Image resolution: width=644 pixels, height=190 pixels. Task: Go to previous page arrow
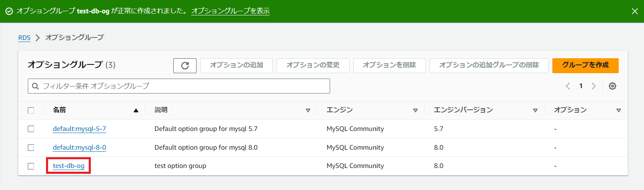tap(568, 86)
